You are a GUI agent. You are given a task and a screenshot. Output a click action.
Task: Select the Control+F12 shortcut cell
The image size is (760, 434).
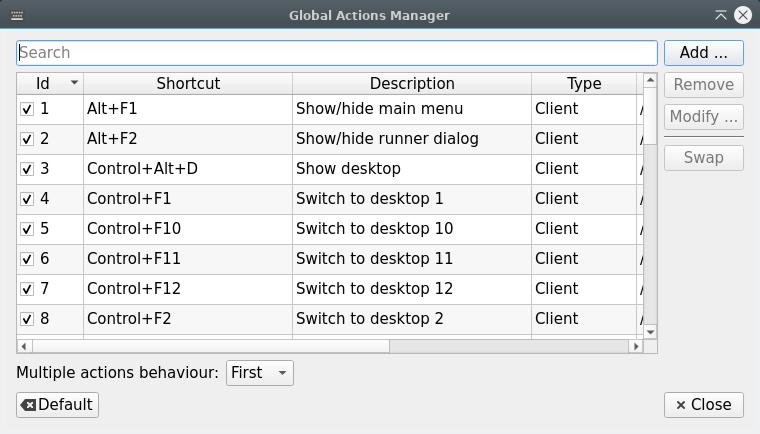coord(188,289)
